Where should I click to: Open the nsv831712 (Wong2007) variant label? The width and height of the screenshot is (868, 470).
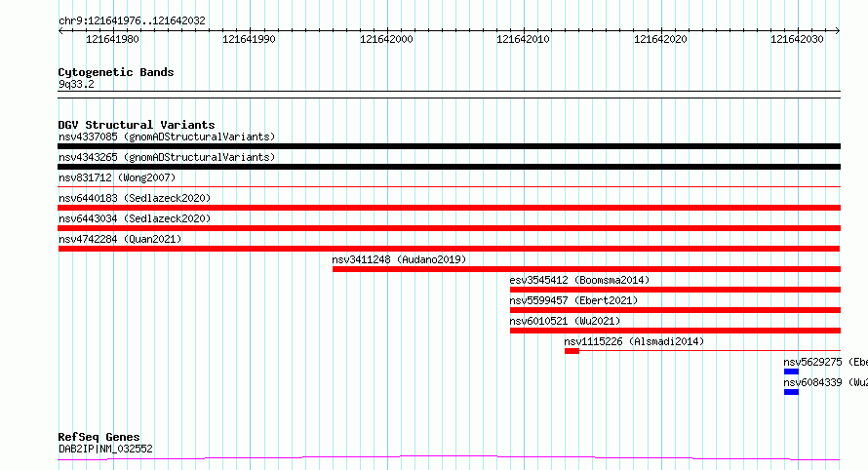(117, 177)
